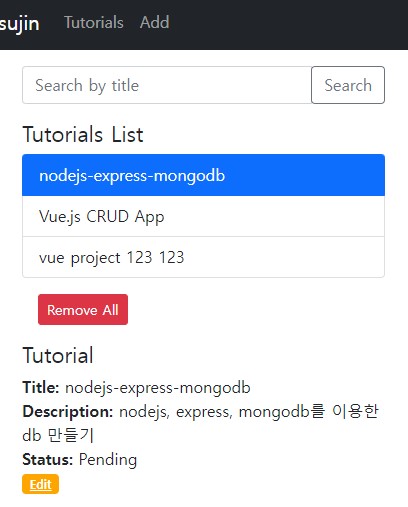Click the Tutorials List heading
This screenshot has width=408, height=507.
point(83,134)
